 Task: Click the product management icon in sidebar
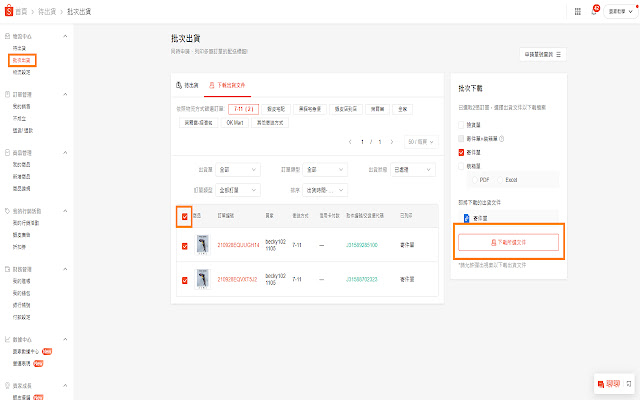pyautogui.click(x=7, y=153)
